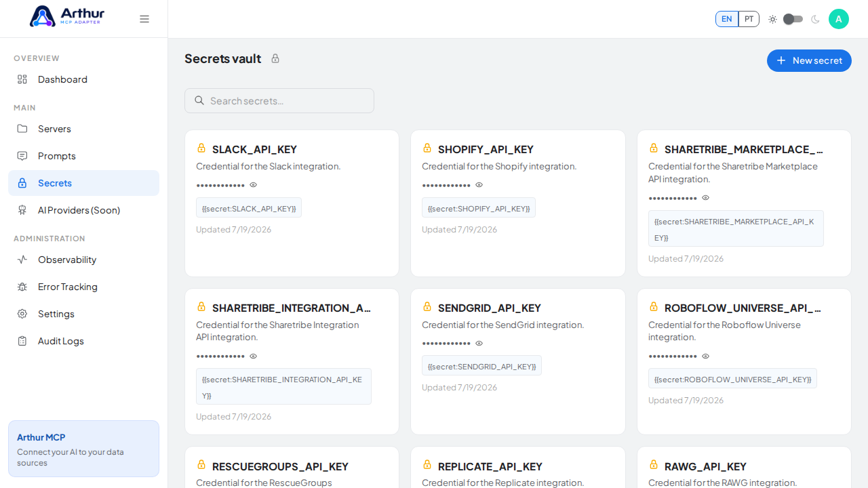Click the New secret button
Viewport: 868px width, 488px height.
[x=809, y=60]
